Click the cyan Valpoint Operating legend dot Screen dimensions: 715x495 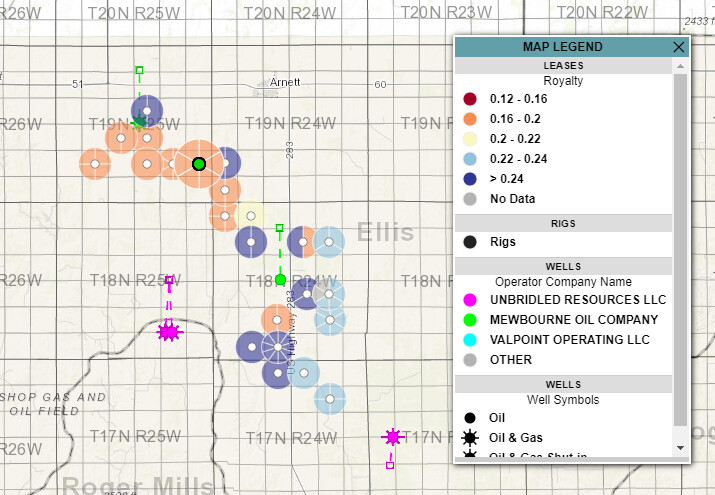(470, 340)
